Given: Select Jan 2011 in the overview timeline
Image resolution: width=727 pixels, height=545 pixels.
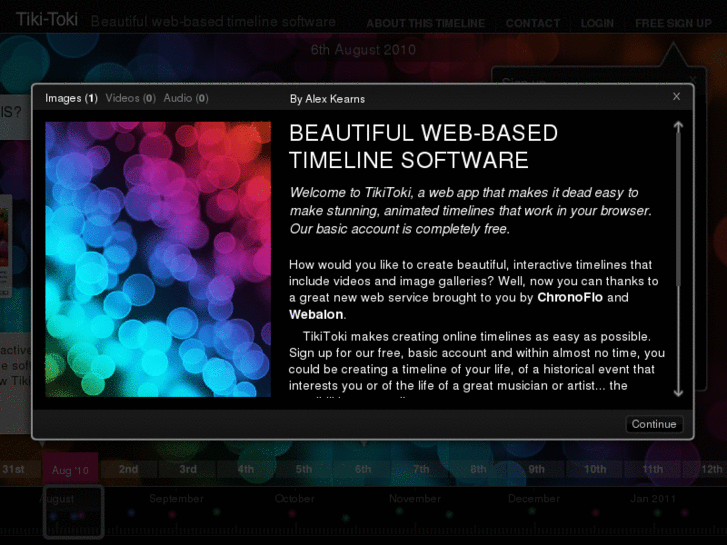Looking at the screenshot, I should pos(653,499).
